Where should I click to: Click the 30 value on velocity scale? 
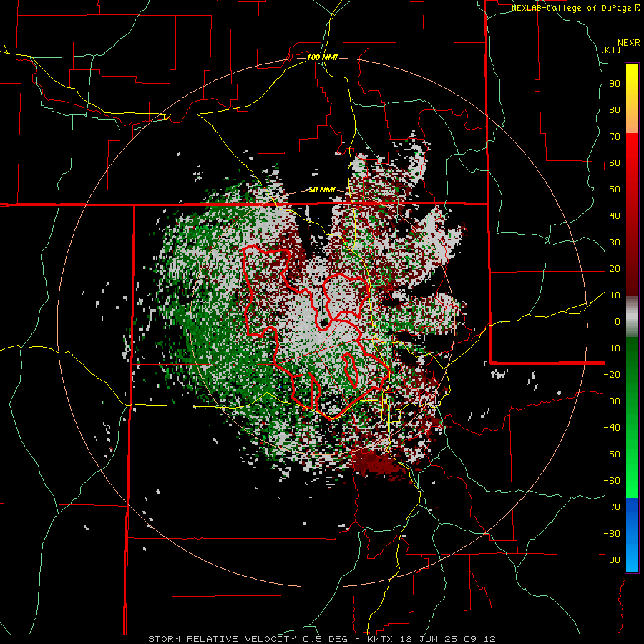point(615,243)
